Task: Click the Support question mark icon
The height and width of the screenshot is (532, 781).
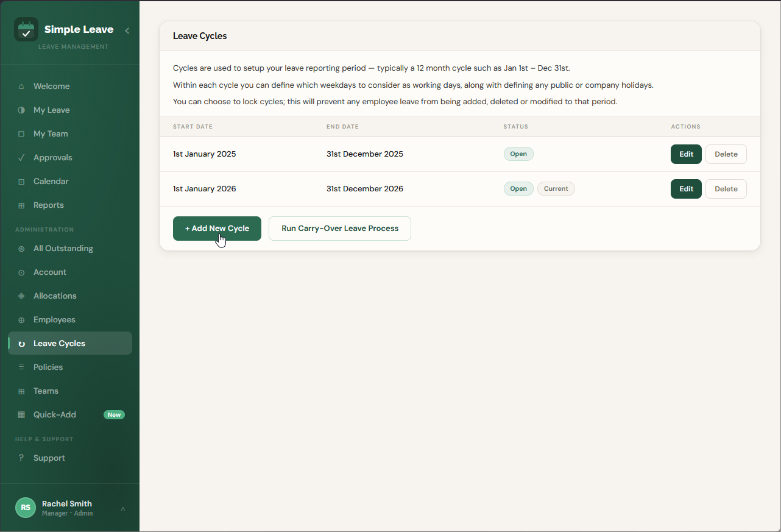Action: 21,458
